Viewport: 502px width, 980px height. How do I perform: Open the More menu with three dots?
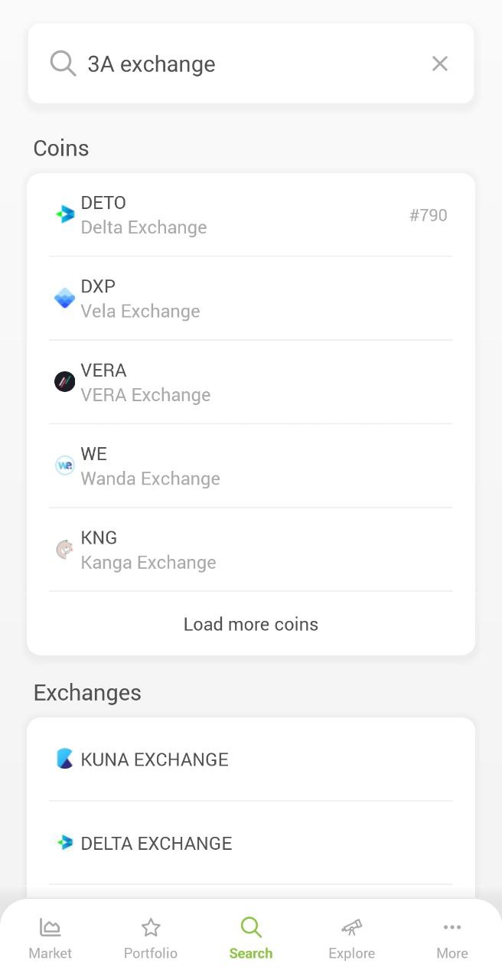coord(452,928)
